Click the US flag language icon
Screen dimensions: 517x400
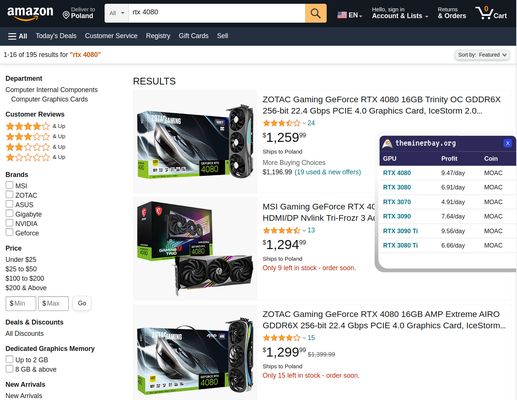pyautogui.click(x=342, y=15)
